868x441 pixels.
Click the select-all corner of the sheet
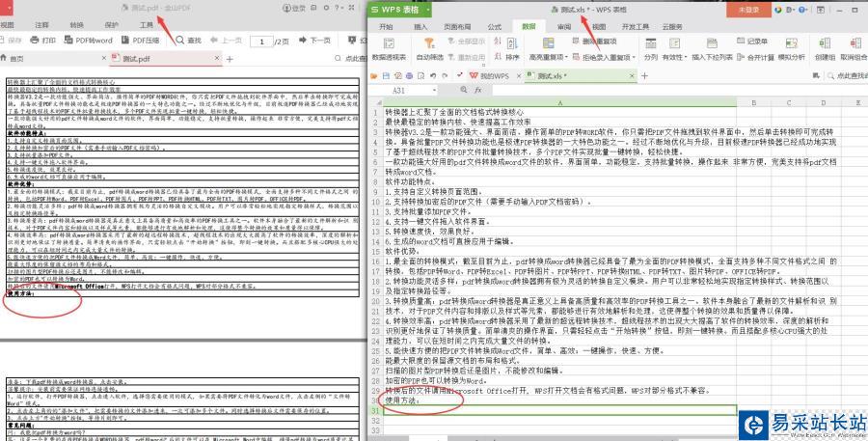376,103
